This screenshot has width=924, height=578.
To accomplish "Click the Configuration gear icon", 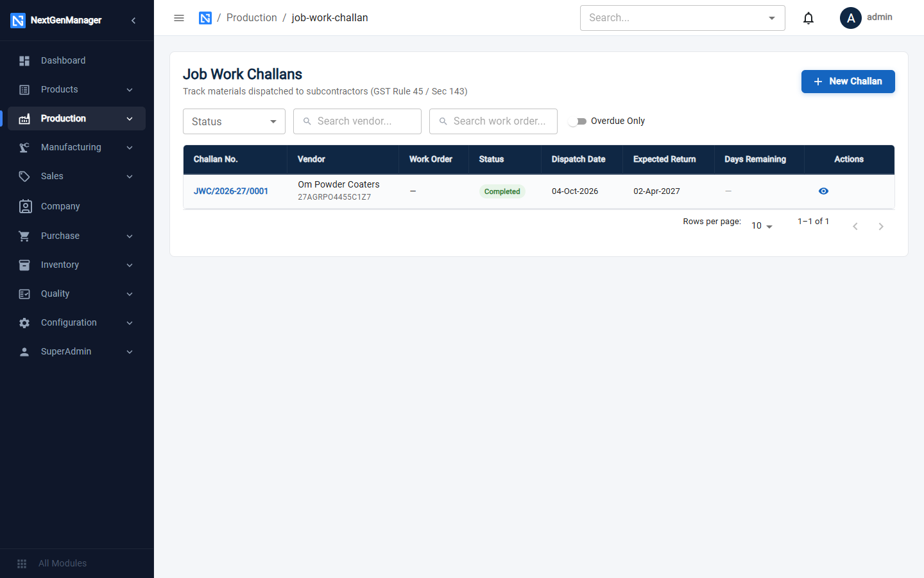I will point(24,323).
